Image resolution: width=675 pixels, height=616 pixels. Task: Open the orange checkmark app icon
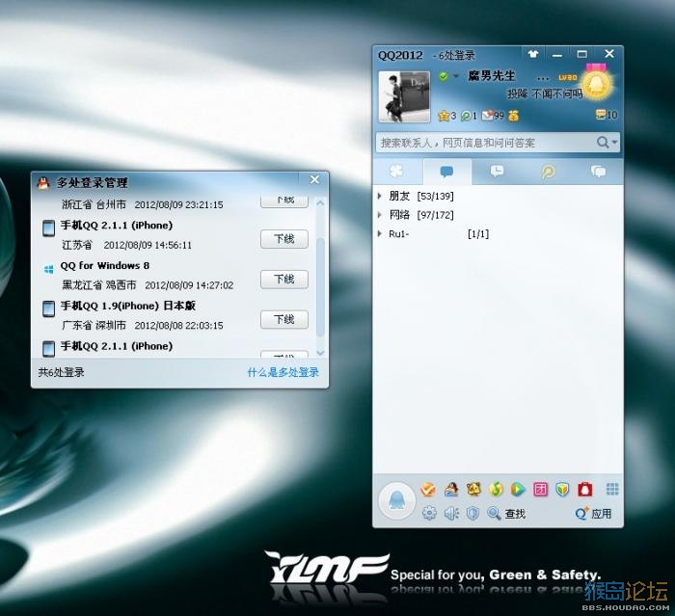428,490
